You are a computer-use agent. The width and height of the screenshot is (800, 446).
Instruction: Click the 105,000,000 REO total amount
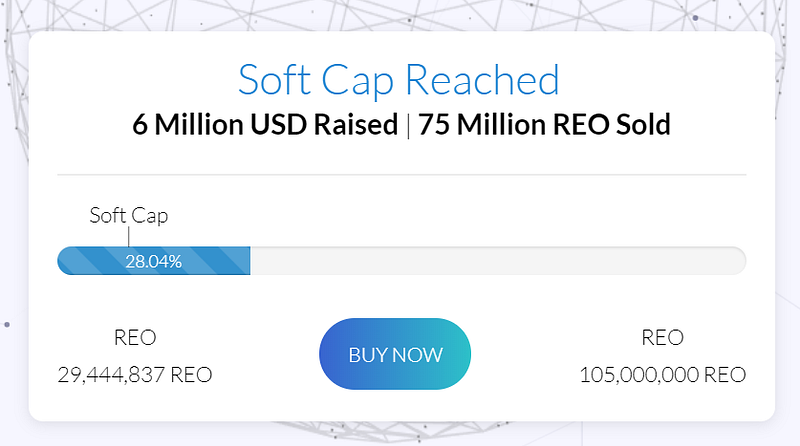pyautogui.click(x=663, y=375)
